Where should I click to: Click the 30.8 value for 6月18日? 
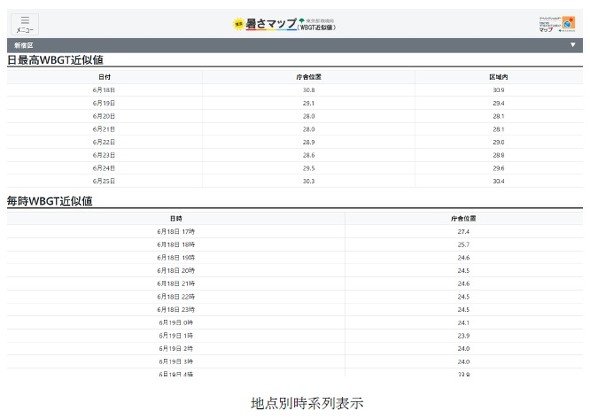309,90
